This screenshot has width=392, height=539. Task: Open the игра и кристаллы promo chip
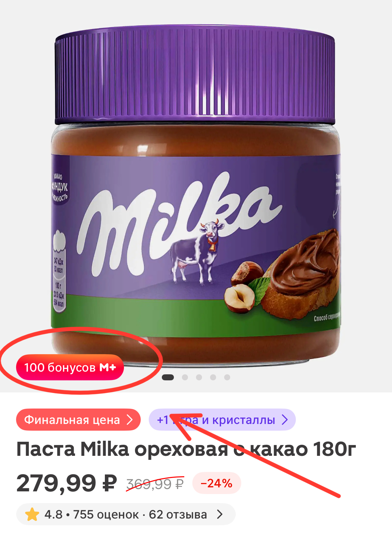coord(222,420)
